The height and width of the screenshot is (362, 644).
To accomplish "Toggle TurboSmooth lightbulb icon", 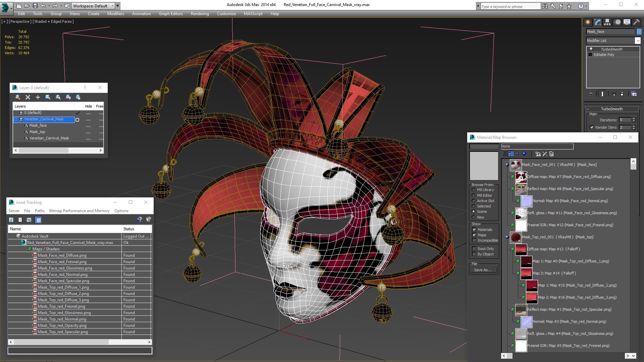I will tap(591, 49).
